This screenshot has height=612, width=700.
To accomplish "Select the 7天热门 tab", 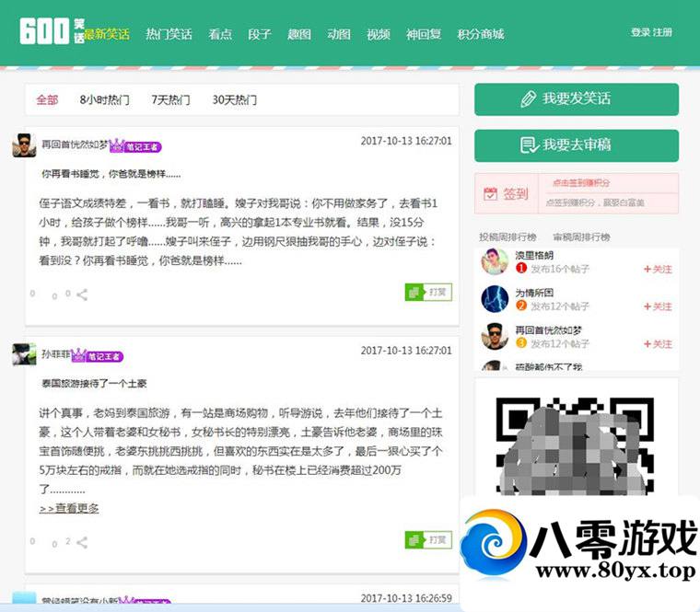I will [170, 99].
